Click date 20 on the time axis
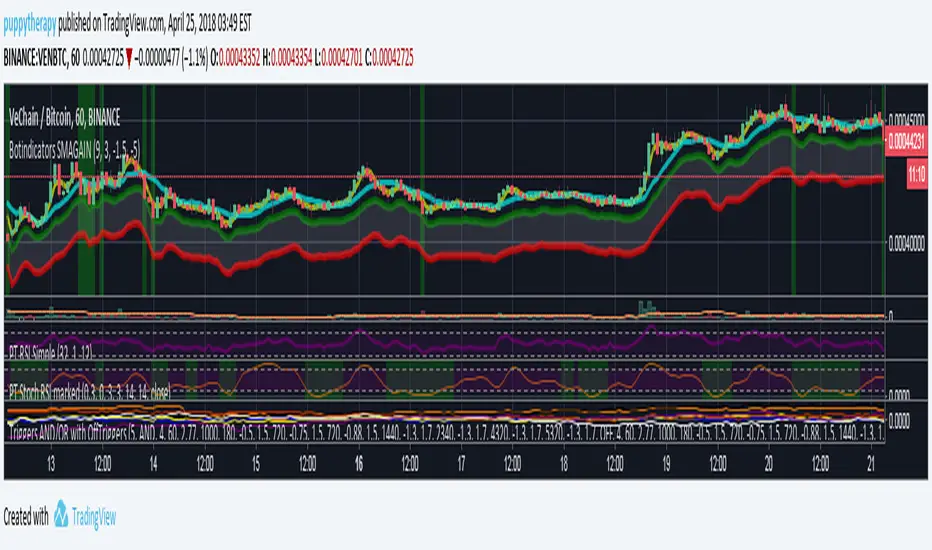932x550 pixels. tap(769, 463)
